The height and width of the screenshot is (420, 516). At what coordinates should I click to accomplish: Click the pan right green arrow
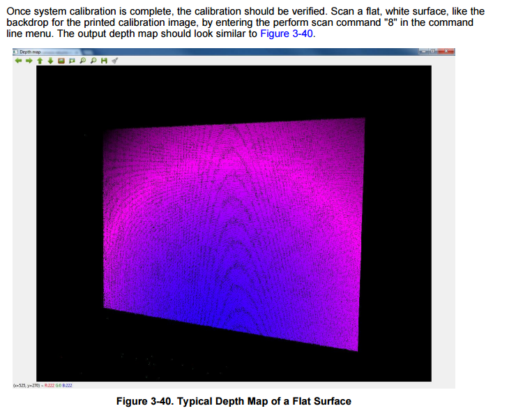(29, 61)
